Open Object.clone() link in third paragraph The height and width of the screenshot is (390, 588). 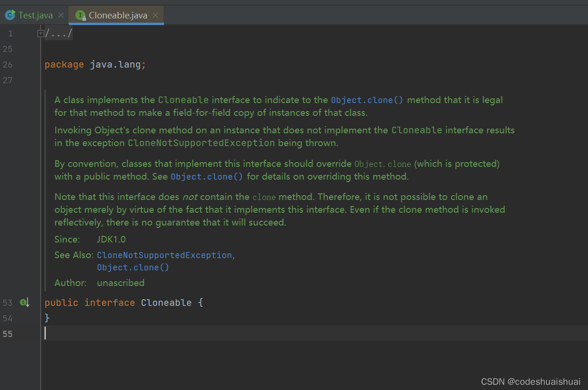coord(207,177)
